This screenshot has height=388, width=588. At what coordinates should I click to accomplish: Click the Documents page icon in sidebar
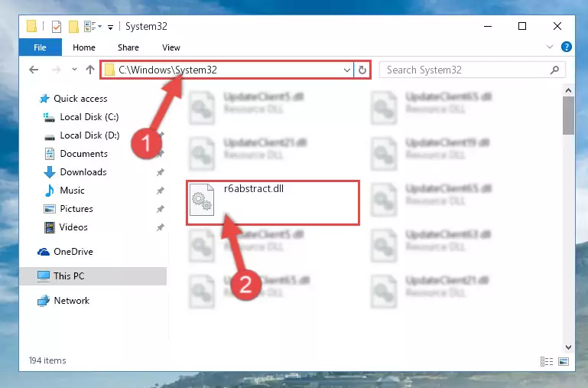tap(50, 154)
